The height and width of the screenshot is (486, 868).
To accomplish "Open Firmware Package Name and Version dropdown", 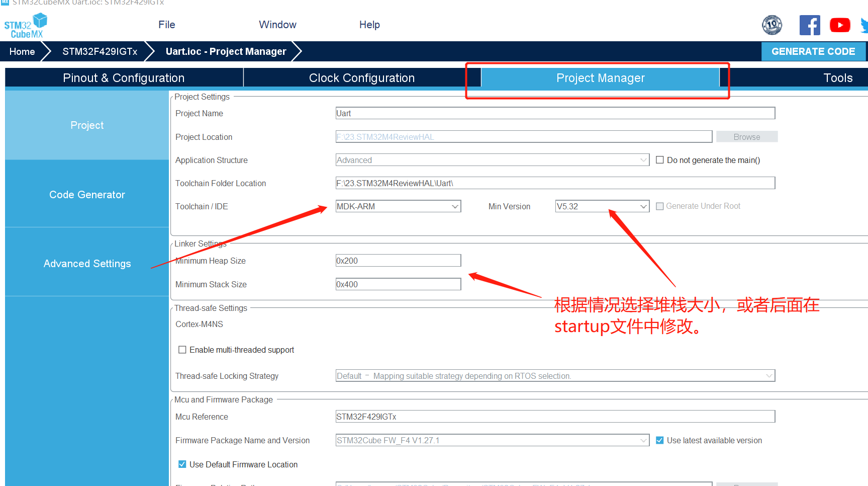I will pos(492,440).
